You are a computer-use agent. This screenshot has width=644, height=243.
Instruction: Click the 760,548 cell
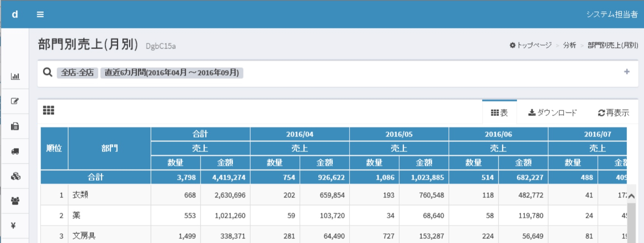(x=424, y=195)
